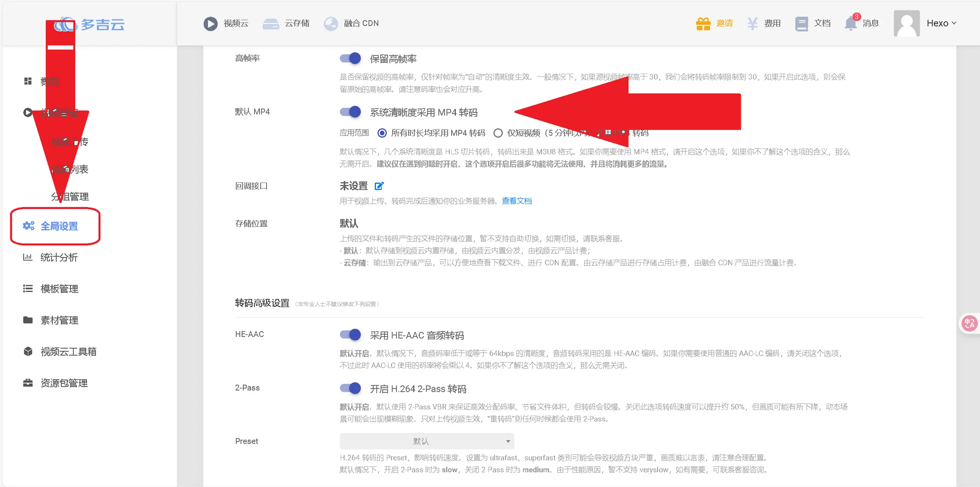Click the invite gift icon
980x487 pixels.
click(703, 24)
